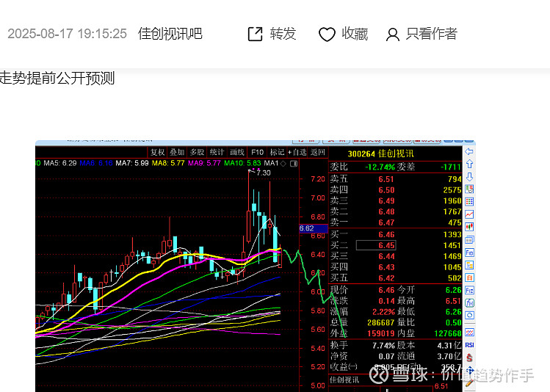The width and height of the screenshot is (550, 392).
Task: Click the 卖四 price 6.50
Action: click(x=386, y=190)
